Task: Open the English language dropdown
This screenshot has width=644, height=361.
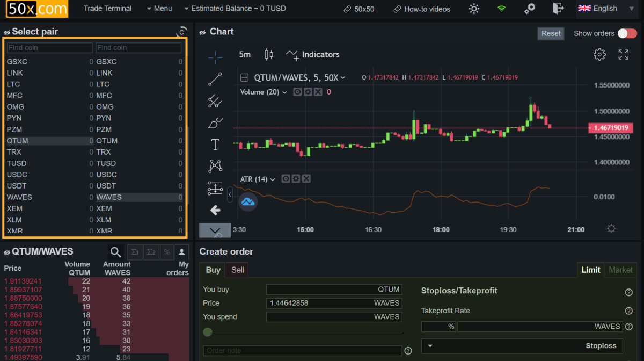Action: click(x=605, y=9)
